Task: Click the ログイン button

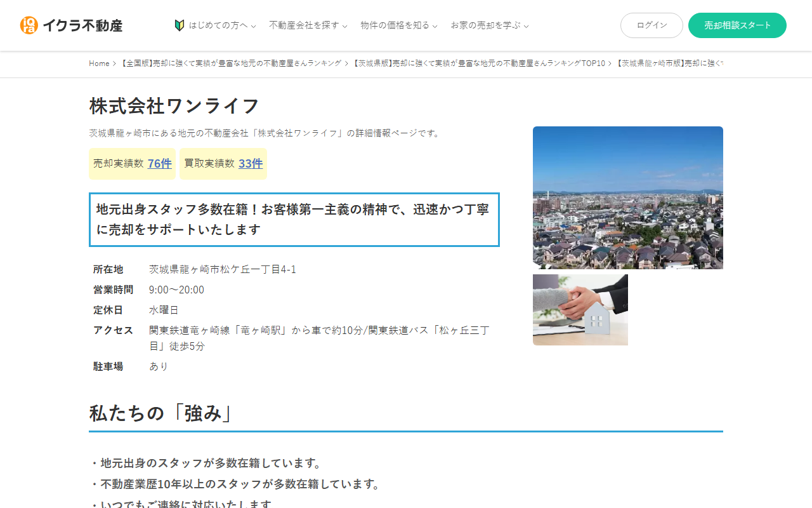Action: click(652, 25)
